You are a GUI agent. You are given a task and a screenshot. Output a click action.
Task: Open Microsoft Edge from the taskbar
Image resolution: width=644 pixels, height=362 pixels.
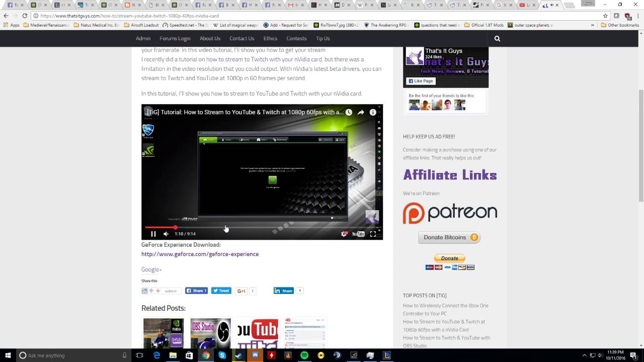click(x=156, y=355)
